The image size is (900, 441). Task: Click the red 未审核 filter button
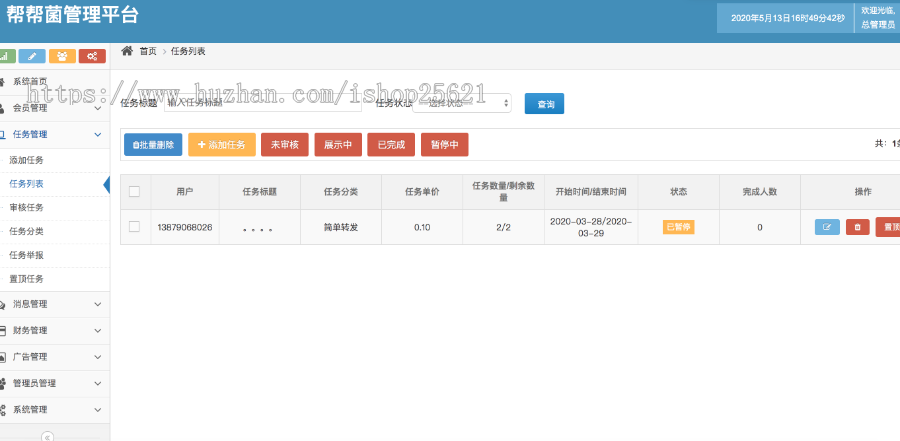tap(284, 145)
